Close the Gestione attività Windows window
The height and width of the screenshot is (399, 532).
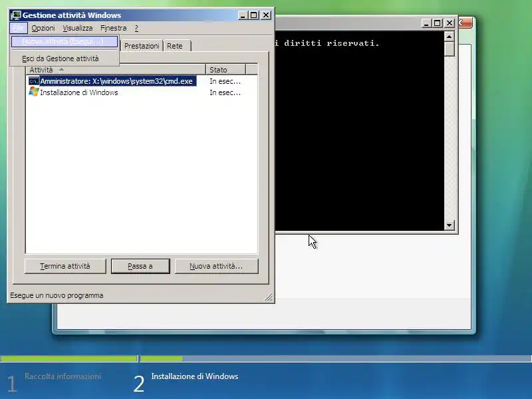(266, 15)
